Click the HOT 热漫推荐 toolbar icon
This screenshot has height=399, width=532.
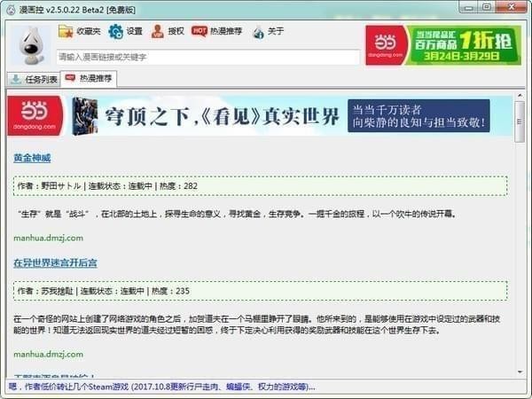199,32
